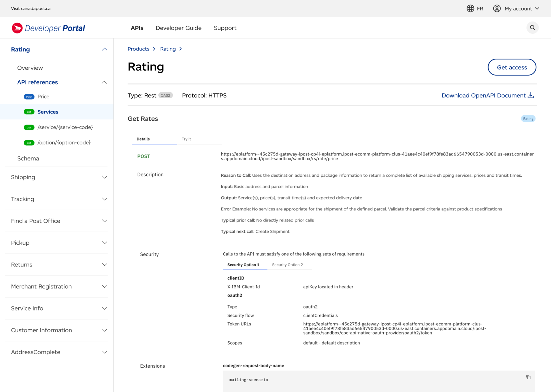Click the clientCredentials value
This screenshot has height=392, width=551.
click(320, 315)
